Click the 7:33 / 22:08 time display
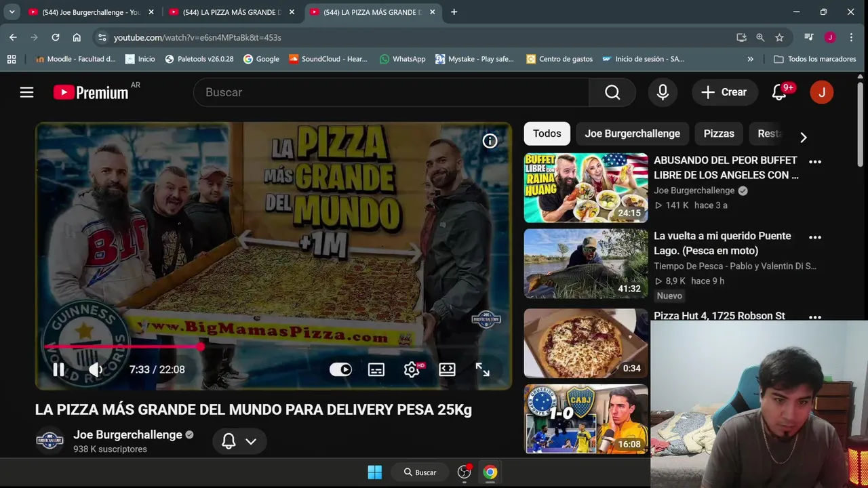This screenshot has height=488, width=868. click(x=157, y=369)
